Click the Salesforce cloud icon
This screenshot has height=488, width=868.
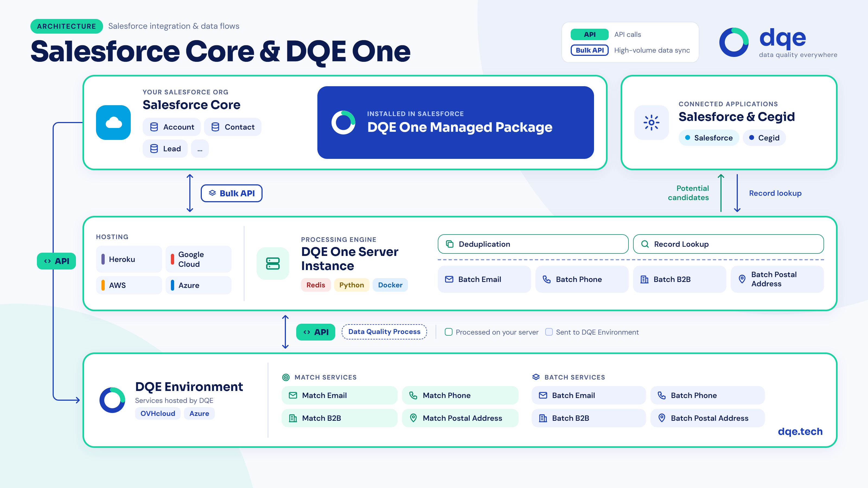tap(113, 122)
